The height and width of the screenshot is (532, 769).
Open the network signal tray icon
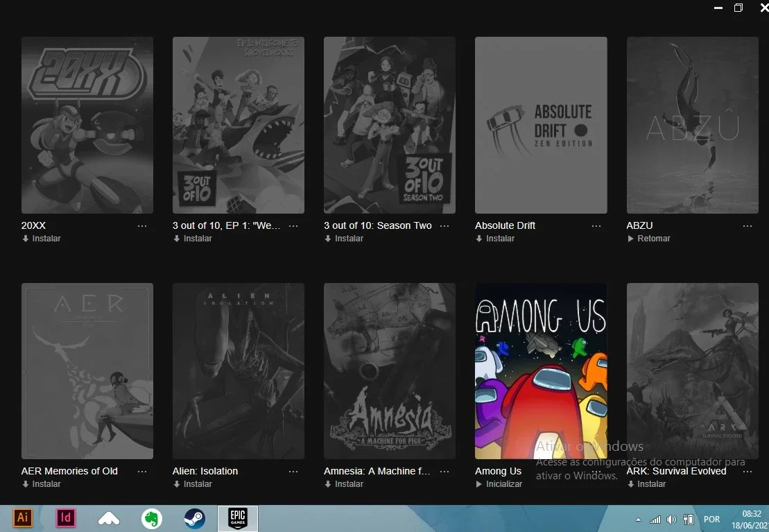[655, 520]
